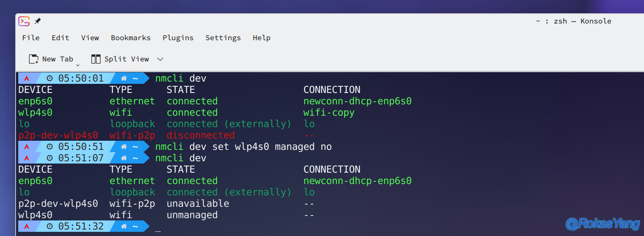Open the Help menu
Viewport: 644px width, 236px height.
pos(262,38)
